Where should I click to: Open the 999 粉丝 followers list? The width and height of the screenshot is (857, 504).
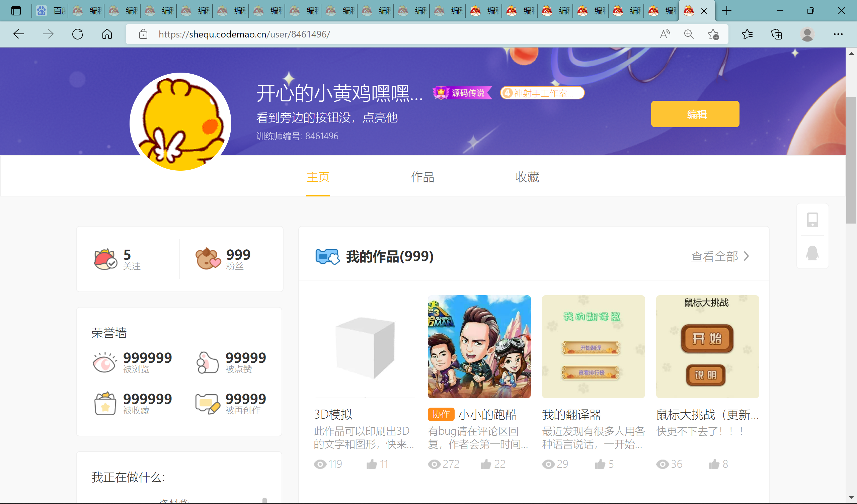[x=223, y=259]
